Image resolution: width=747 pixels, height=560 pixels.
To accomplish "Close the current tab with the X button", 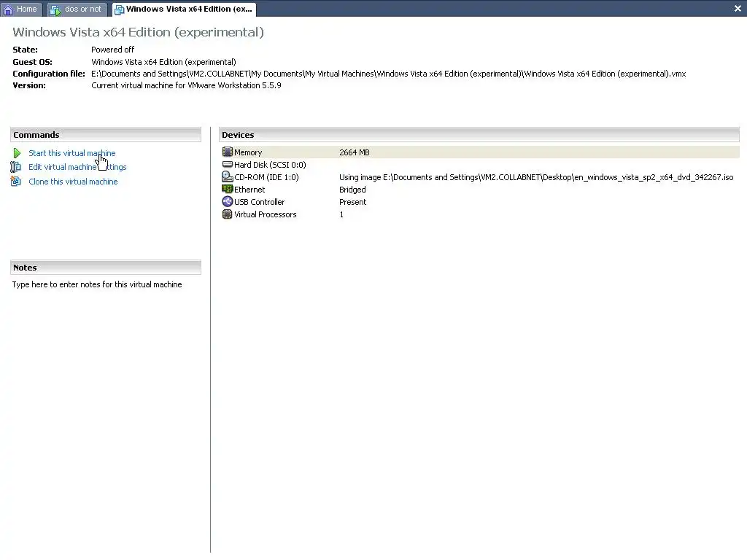I will tap(738, 9).
